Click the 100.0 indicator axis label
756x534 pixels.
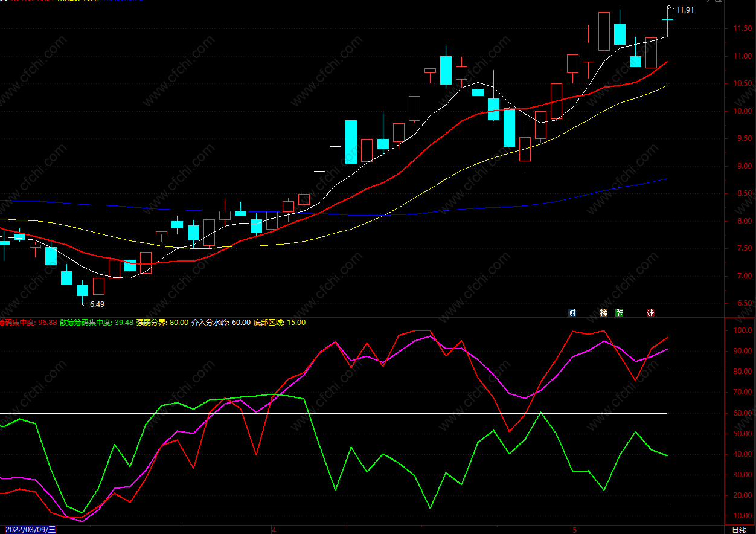coord(743,330)
